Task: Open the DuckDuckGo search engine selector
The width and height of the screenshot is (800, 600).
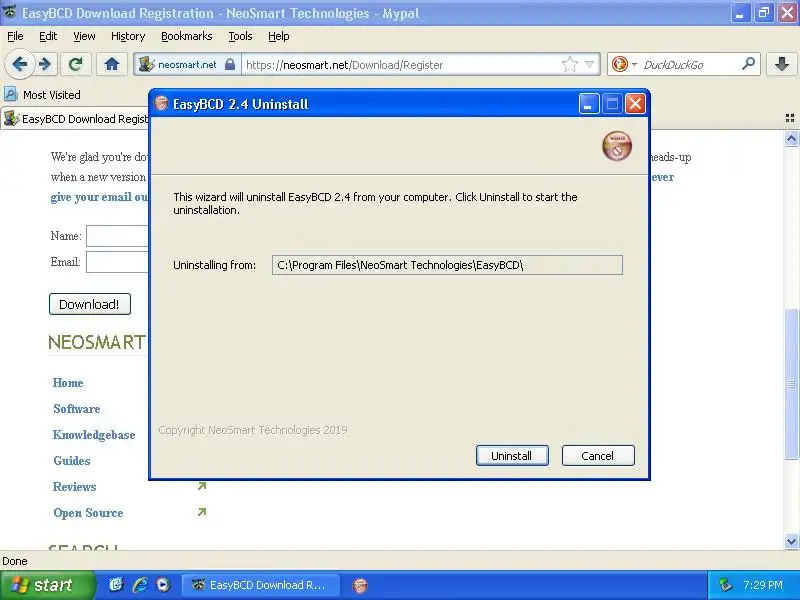Action: click(x=624, y=64)
